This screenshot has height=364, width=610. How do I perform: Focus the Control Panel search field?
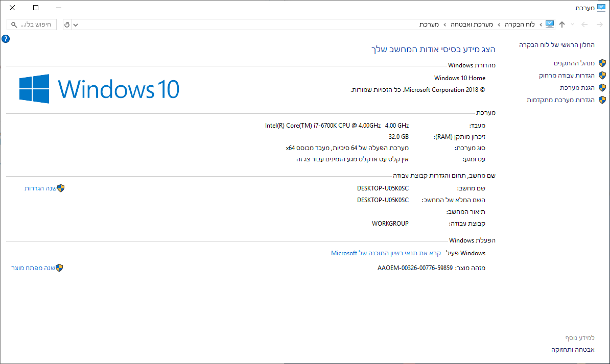(x=32, y=25)
